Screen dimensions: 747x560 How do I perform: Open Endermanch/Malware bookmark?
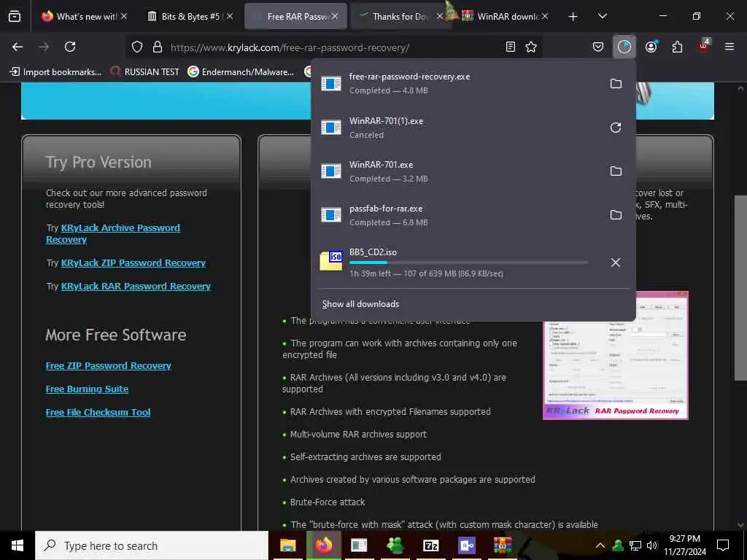click(241, 72)
